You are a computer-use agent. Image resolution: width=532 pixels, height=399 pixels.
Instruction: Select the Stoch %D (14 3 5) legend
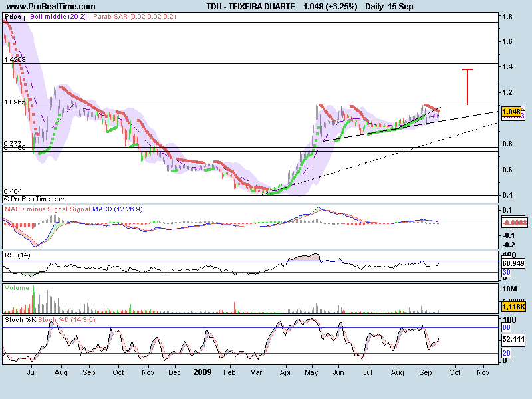coord(67,320)
